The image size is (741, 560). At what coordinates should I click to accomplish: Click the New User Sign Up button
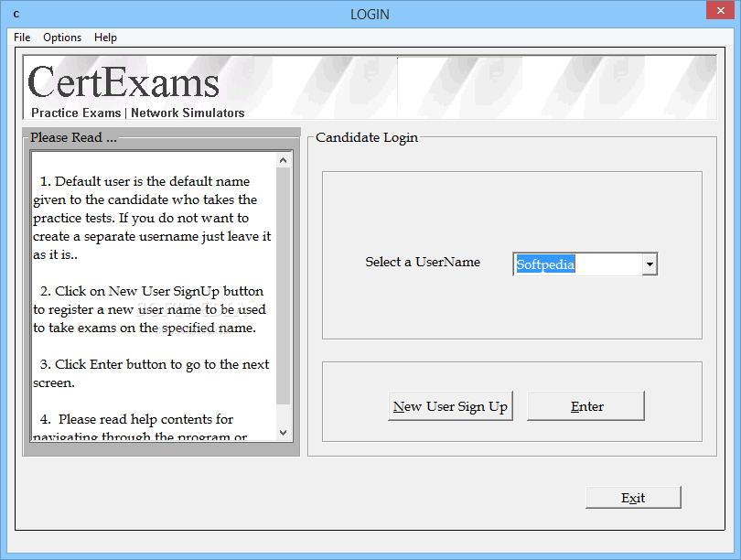(x=450, y=406)
